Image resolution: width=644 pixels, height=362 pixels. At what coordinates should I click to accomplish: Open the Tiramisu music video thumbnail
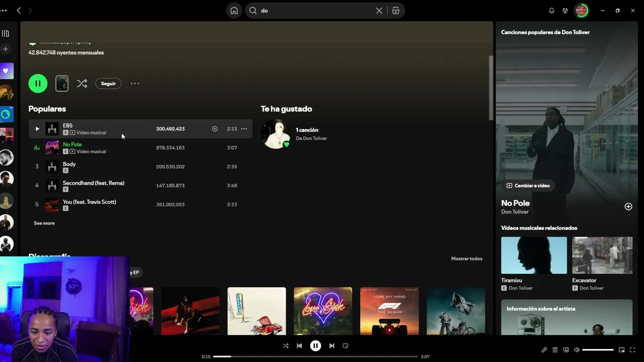(534, 255)
